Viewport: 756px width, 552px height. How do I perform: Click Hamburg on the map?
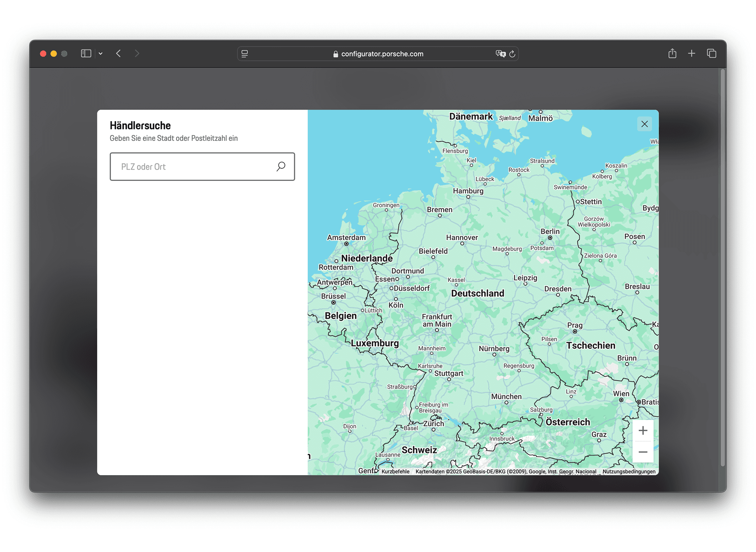[x=468, y=191]
